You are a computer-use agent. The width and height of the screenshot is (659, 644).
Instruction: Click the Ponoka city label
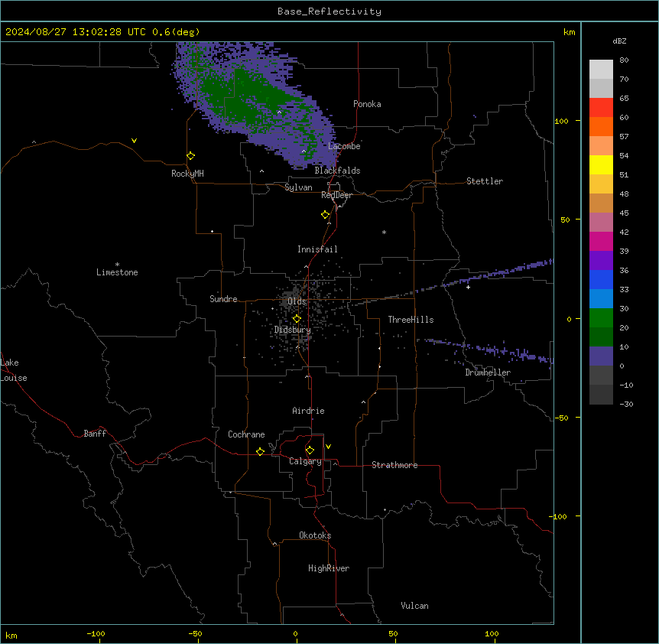click(367, 104)
